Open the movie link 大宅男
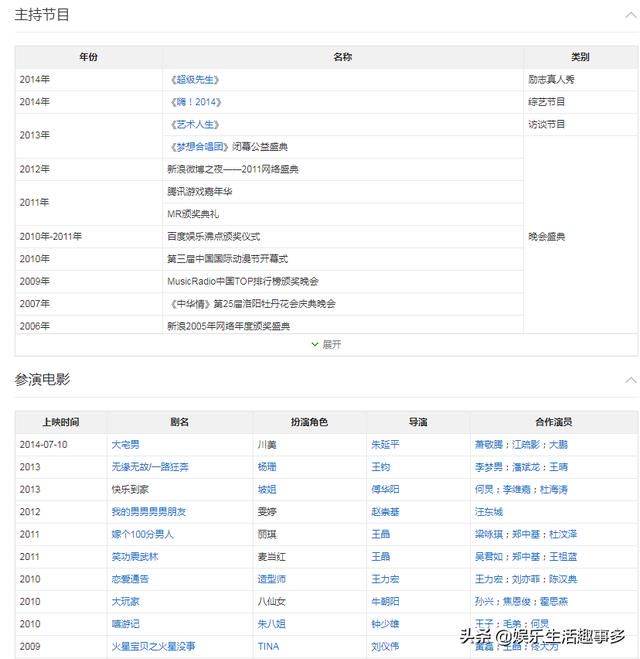Image resolution: width=640 pixels, height=659 pixels. point(125,445)
